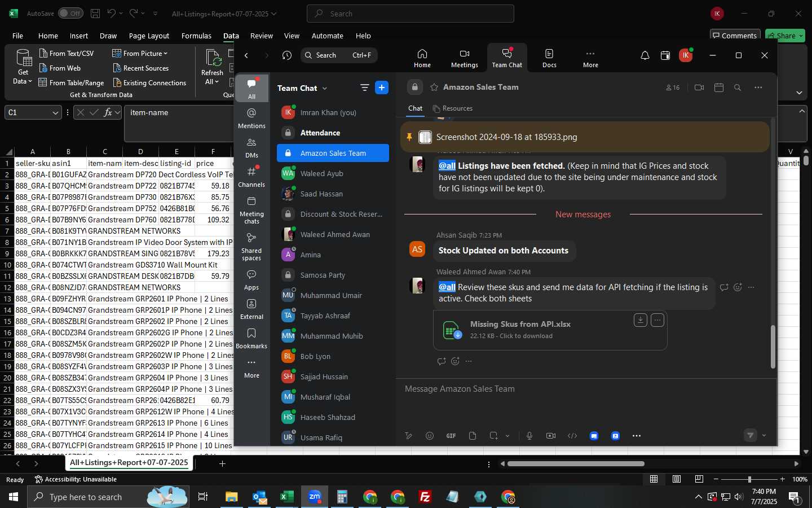
Task: Open Meeting chats in Zoom sidebar
Action: 251,209
